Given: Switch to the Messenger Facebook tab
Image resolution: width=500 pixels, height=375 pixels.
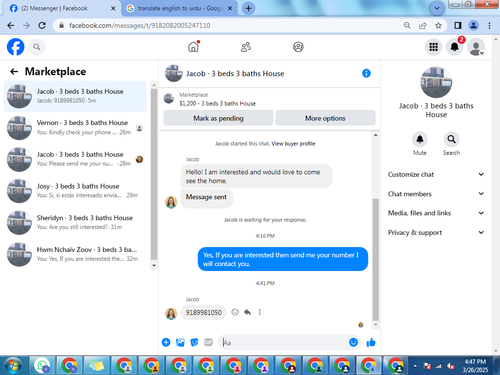Looking at the screenshot, I should coord(62,8).
